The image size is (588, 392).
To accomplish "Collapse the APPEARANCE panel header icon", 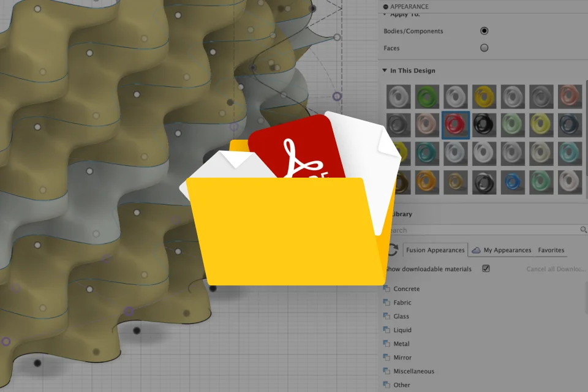I will tap(385, 7).
